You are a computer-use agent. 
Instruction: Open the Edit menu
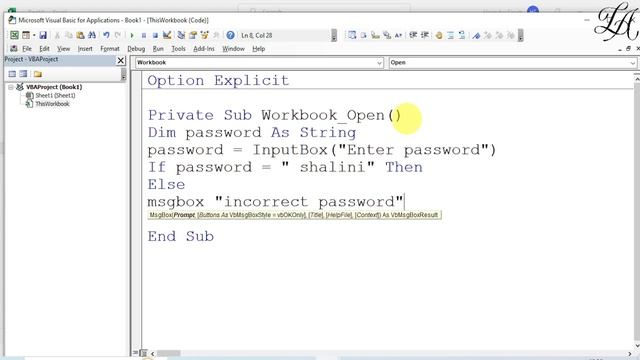[44, 49]
